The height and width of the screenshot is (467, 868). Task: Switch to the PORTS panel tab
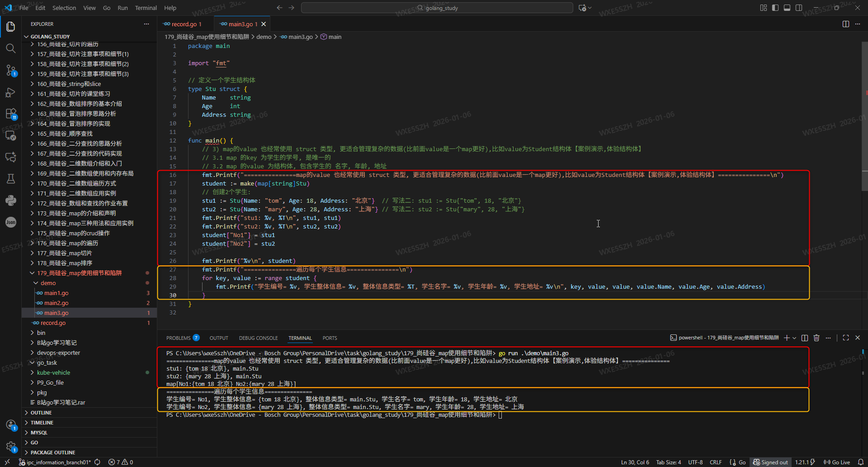tap(330, 338)
